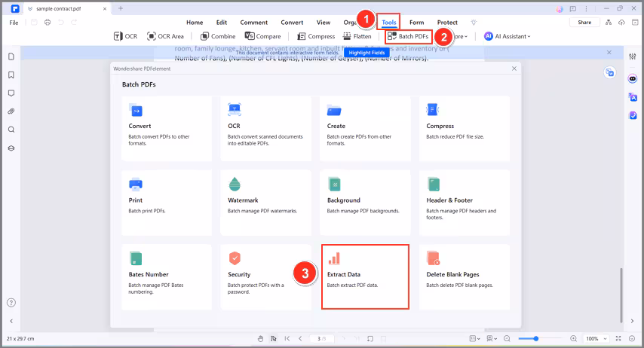
Task: Click the Highlight Fields button
Action: [x=366, y=53]
